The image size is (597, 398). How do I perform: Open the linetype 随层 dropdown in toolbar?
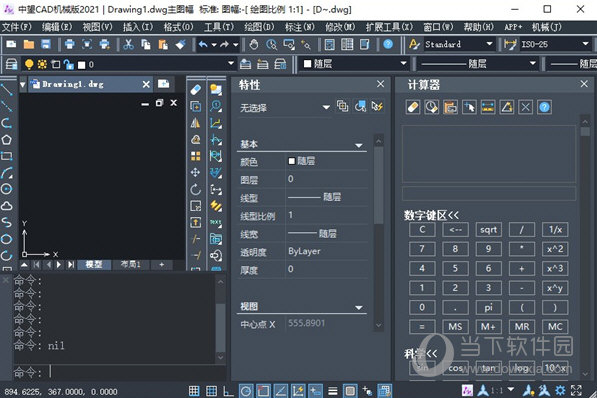533,64
